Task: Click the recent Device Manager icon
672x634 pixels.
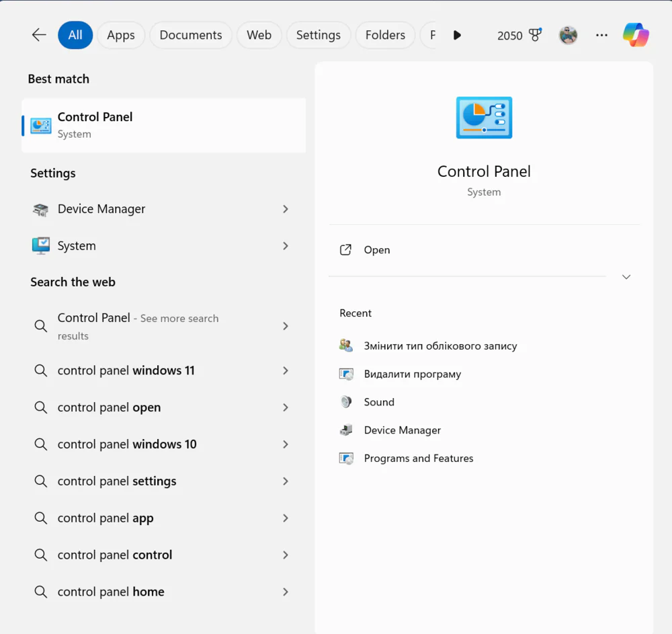Action: (x=346, y=430)
